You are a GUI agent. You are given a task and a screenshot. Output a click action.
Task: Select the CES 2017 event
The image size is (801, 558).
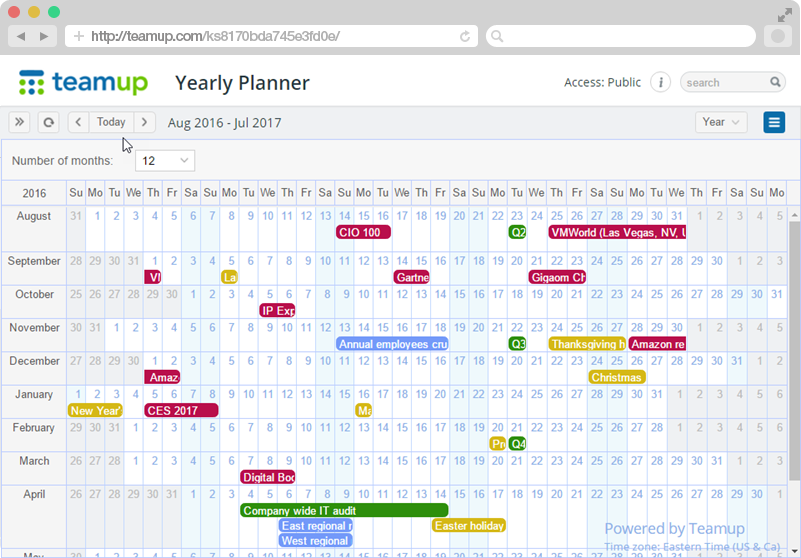(181, 410)
